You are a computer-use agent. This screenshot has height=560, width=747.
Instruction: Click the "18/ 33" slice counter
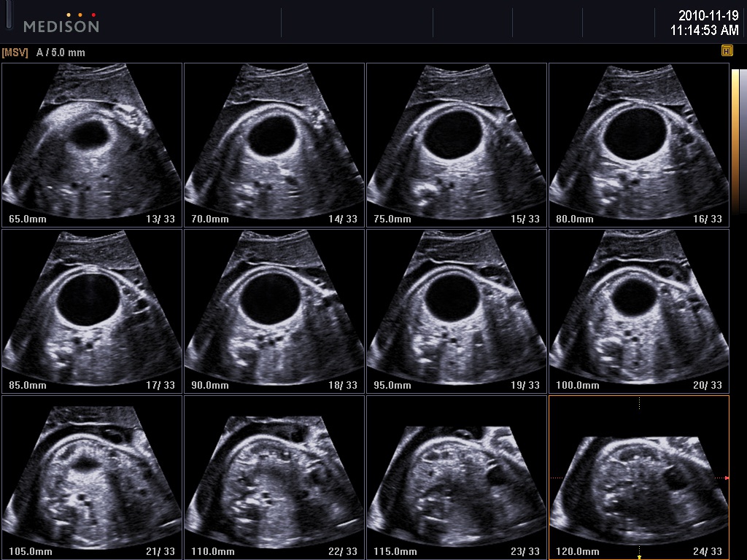[343, 385]
